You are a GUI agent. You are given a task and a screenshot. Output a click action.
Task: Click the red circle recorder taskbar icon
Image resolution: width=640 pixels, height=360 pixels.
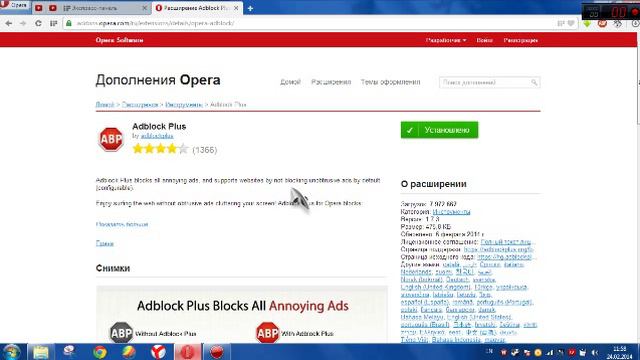pos(216,352)
